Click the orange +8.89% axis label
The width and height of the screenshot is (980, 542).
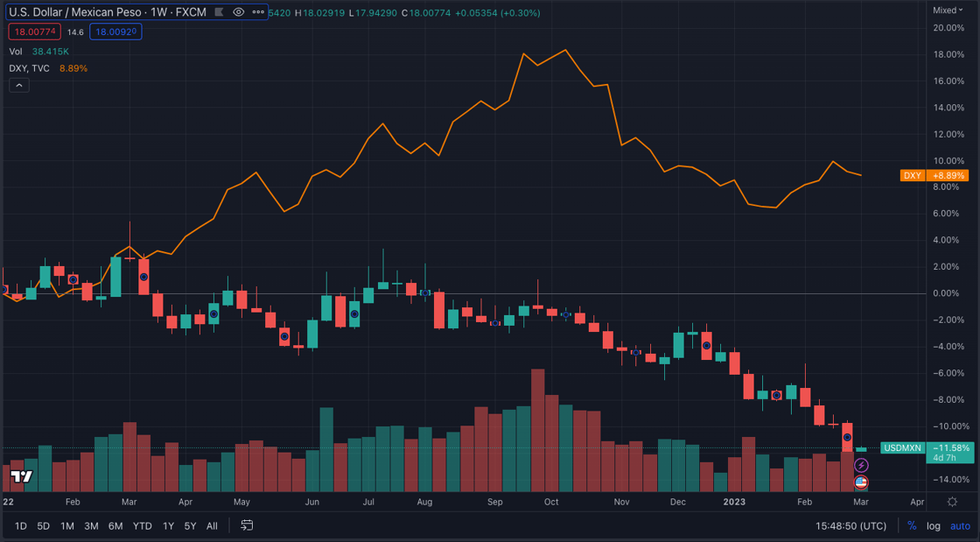pos(949,176)
